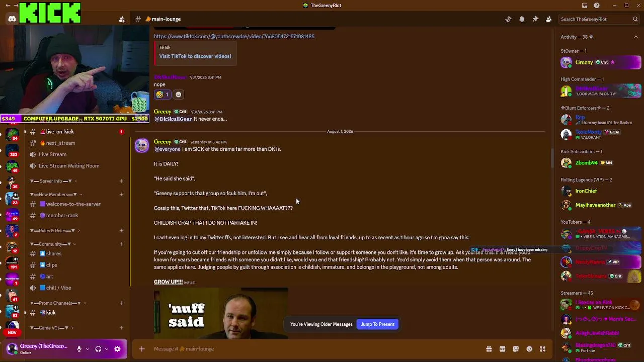Add a reaction to the 'nope' message
This screenshot has height=362, width=644.
click(x=178, y=95)
